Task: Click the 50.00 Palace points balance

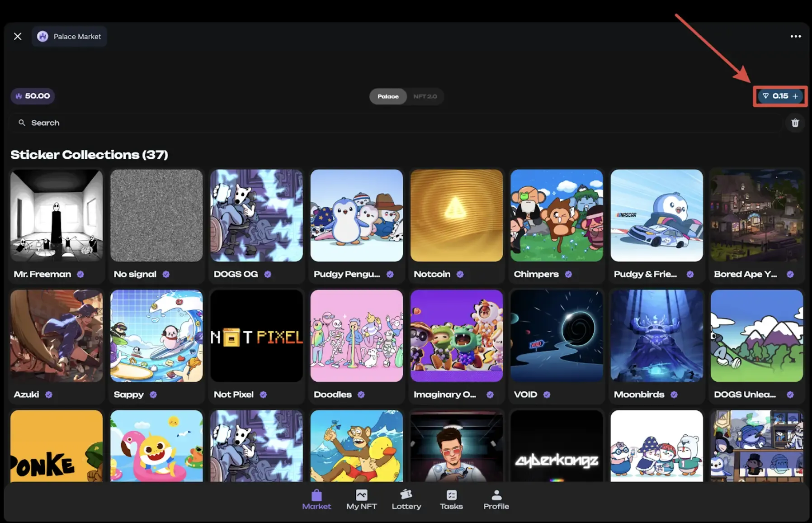Action: [33, 96]
